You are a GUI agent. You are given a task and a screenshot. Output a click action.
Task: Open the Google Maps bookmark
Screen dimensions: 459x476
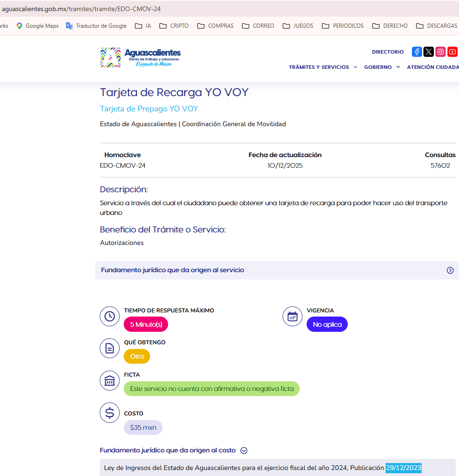click(37, 26)
